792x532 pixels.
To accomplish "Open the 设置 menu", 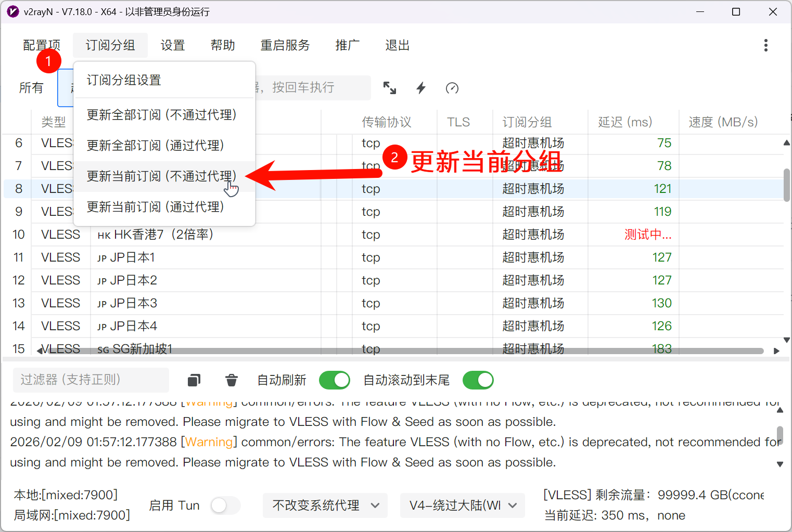I will (x=173, y=45).
